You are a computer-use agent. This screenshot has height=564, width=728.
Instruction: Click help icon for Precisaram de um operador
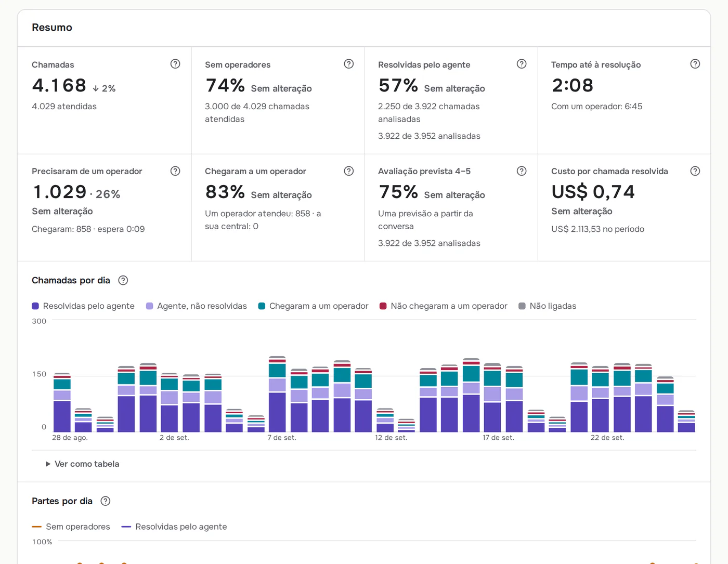coord(175,171)
